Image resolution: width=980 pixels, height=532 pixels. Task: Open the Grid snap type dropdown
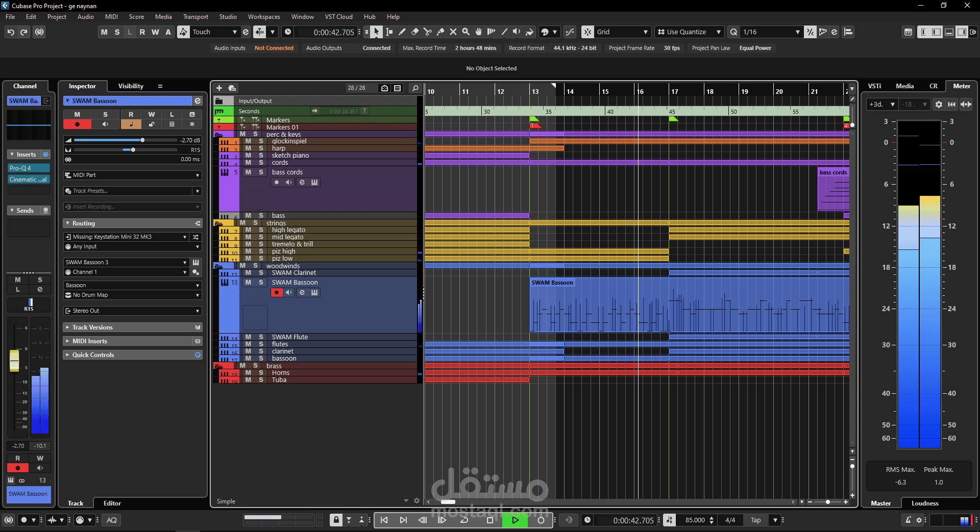tap(623, 32)
